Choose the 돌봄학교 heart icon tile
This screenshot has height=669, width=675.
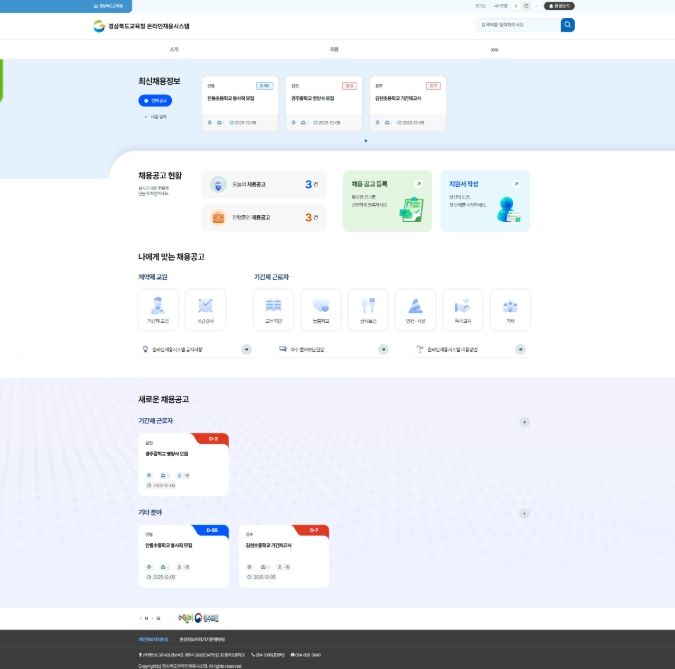click(320, 309)
